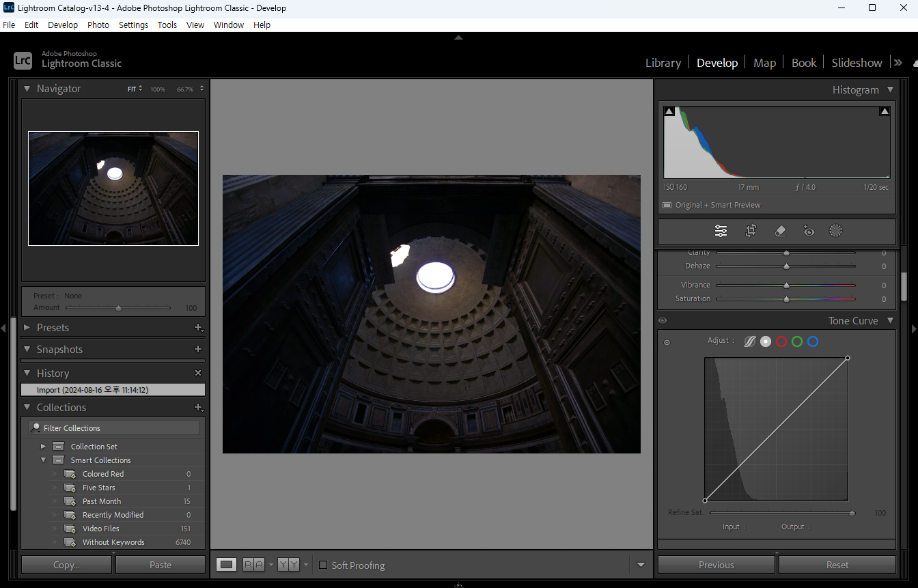This screenshot has width=918, height=588.
Task: Open the Photo menu
Action: [x=98, y=25]
